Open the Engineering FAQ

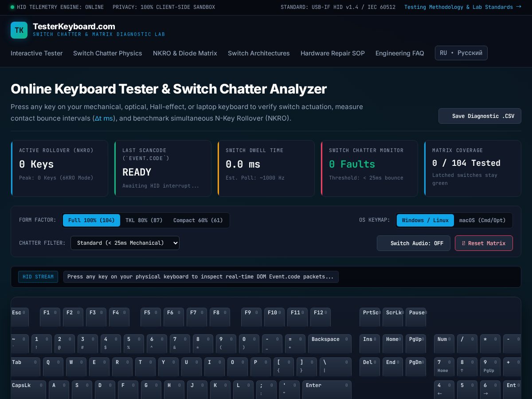[x=399, y=53]
